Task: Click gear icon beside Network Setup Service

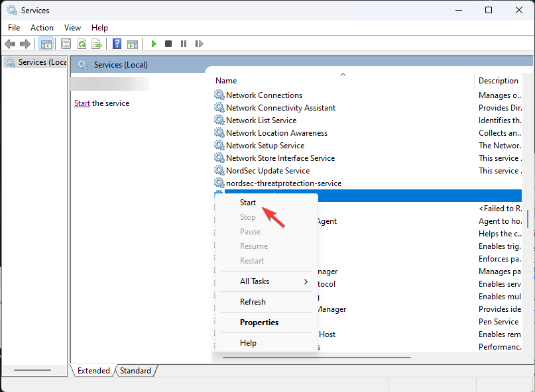Action: click(219, 145)
